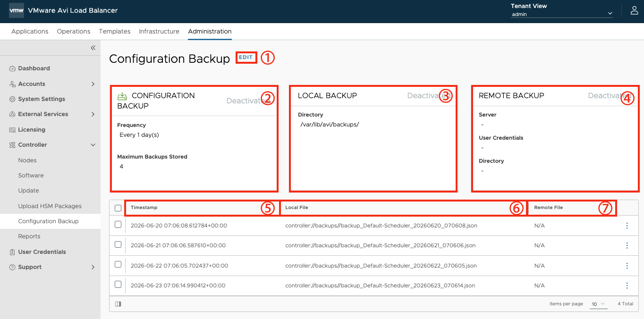Open actions menu for 2026-06-23 backup
Image resolution: width=644 pixels, height=319 pixels.
tap(627, 285)
